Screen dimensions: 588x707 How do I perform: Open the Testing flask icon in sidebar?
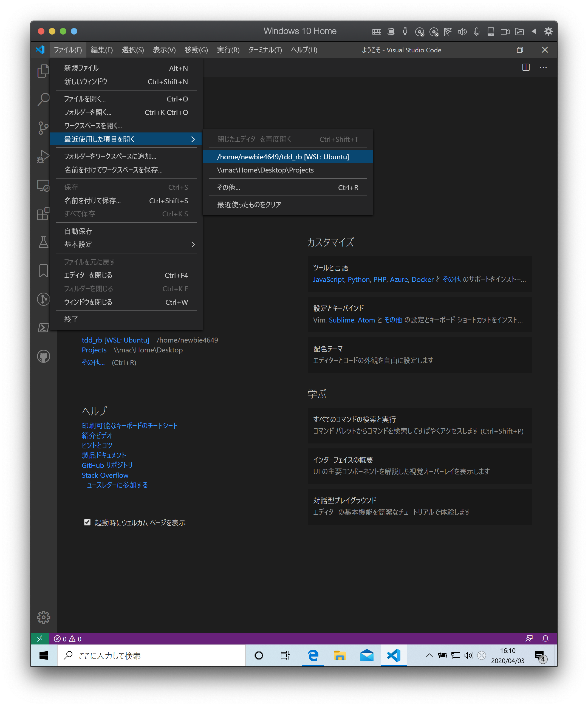pos(43,242)
